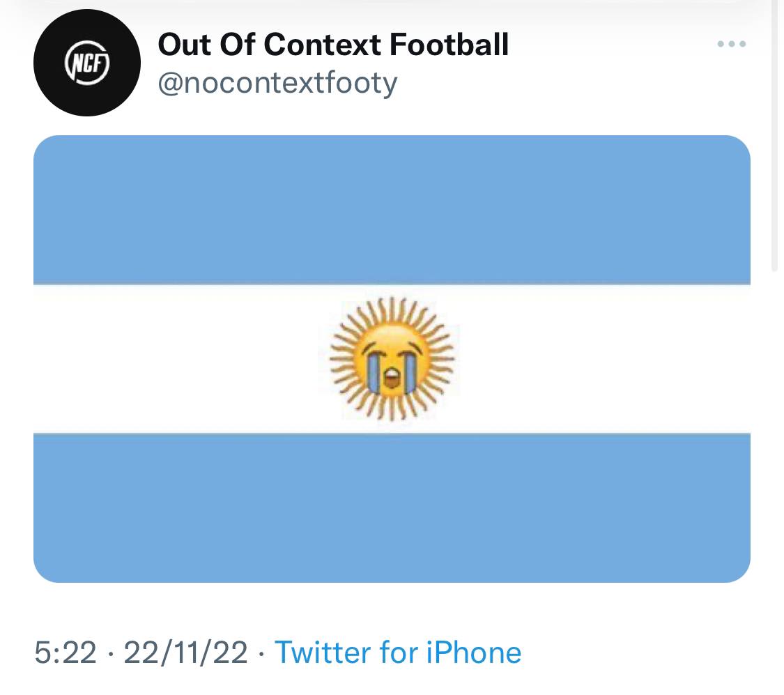Click the "Out Of Context Football" display name
784x695 pixels.
click(333, 45)
